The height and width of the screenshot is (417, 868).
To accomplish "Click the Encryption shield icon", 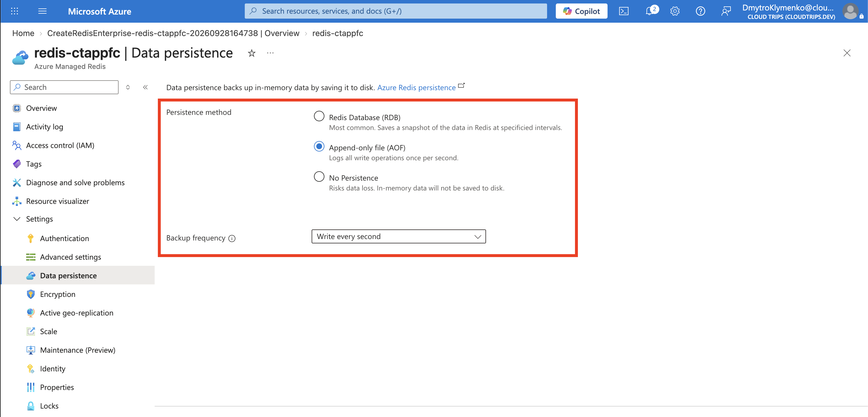I will (31, 294).
